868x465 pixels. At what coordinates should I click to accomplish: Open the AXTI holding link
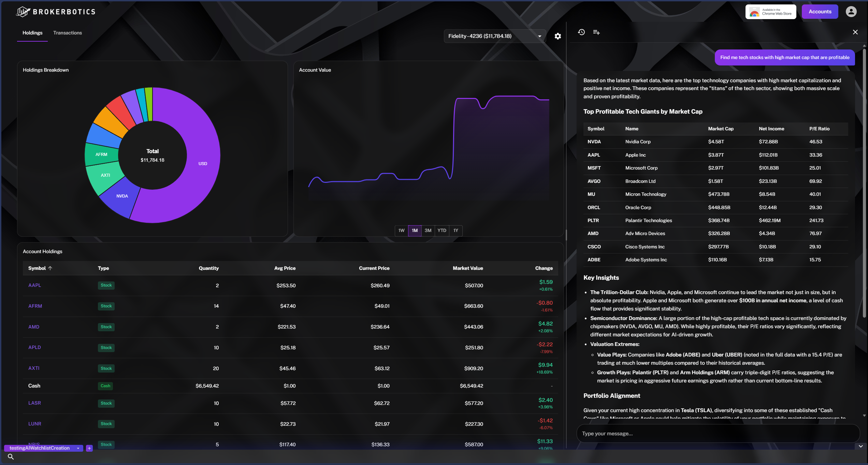pos(34,368)
